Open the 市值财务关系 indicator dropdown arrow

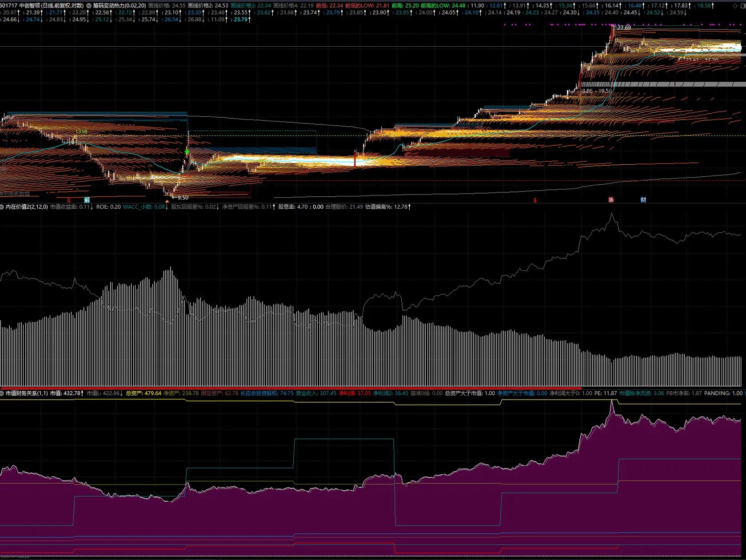point(2,393)
